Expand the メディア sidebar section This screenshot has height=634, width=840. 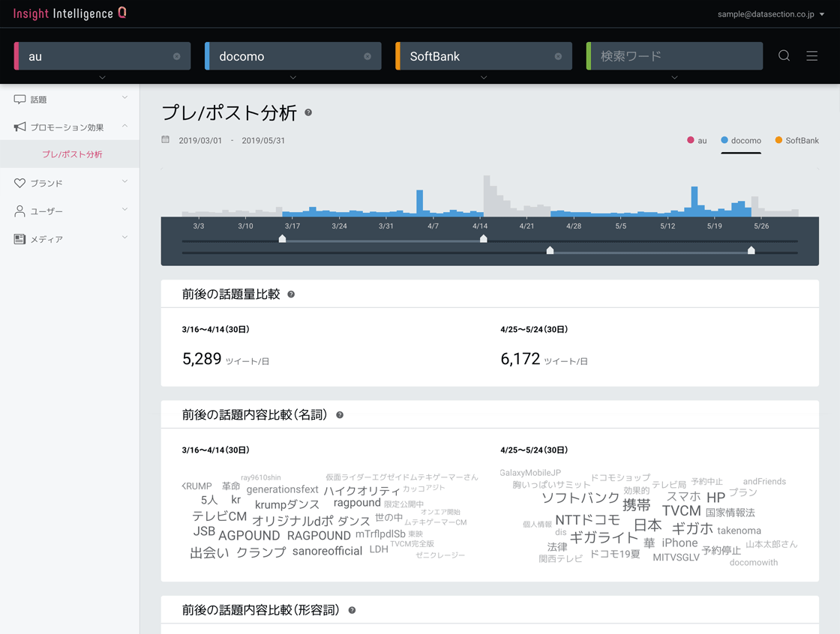[x=124, y=238]
